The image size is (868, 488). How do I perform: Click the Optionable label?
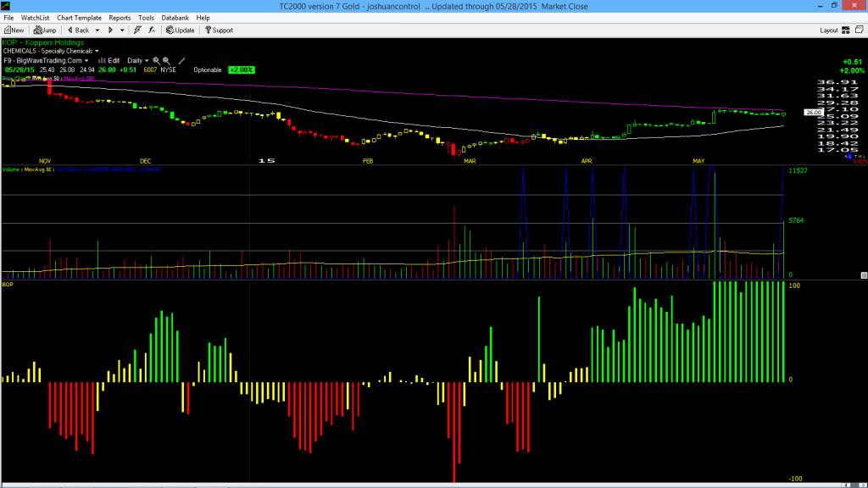coord(208,69)
